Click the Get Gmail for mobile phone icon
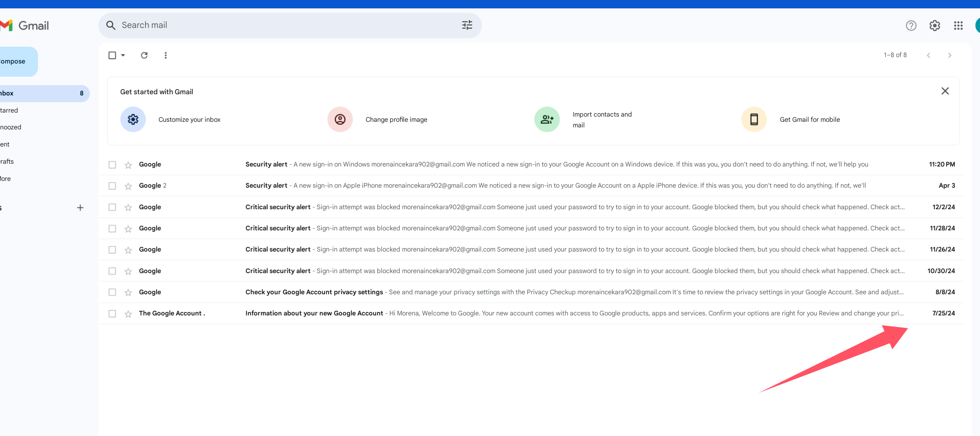The height and width of the screenshot is (436, 980). pyautogui.click(x=754, y=119)
